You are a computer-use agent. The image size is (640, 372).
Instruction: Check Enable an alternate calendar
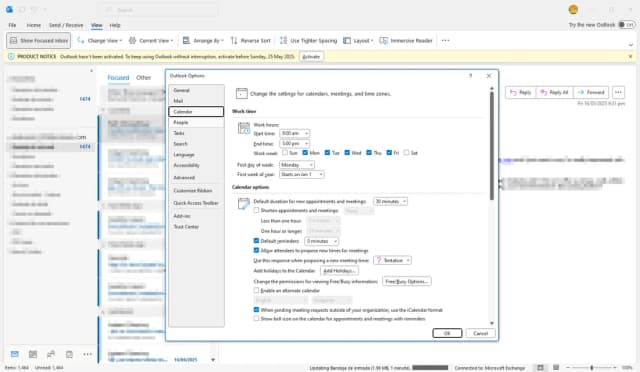(x=256, y=290)
